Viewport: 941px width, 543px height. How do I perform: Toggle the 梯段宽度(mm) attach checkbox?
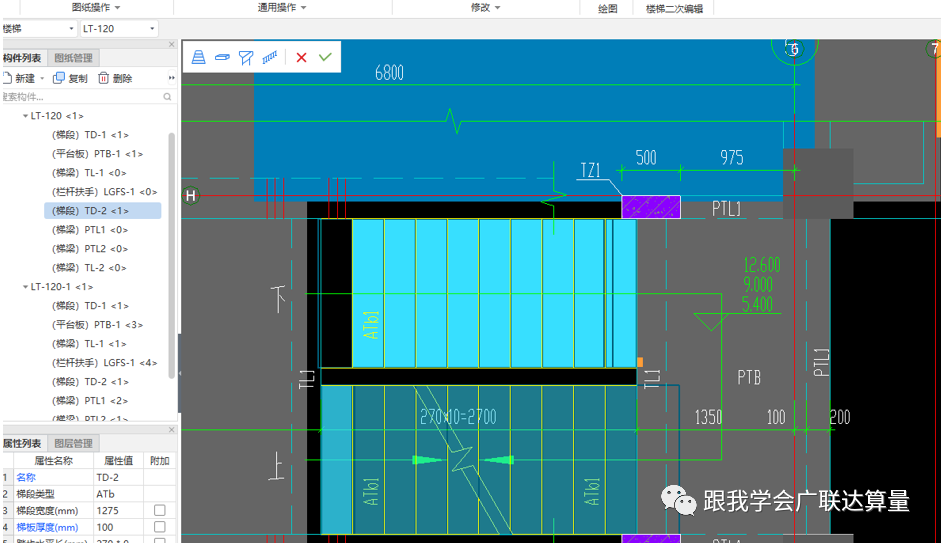pos(160,510)
